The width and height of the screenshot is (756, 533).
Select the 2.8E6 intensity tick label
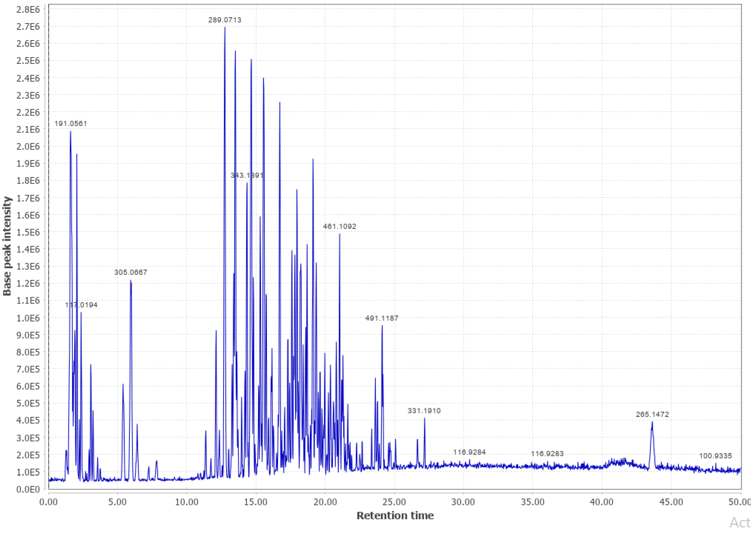(x=28, y=10)
